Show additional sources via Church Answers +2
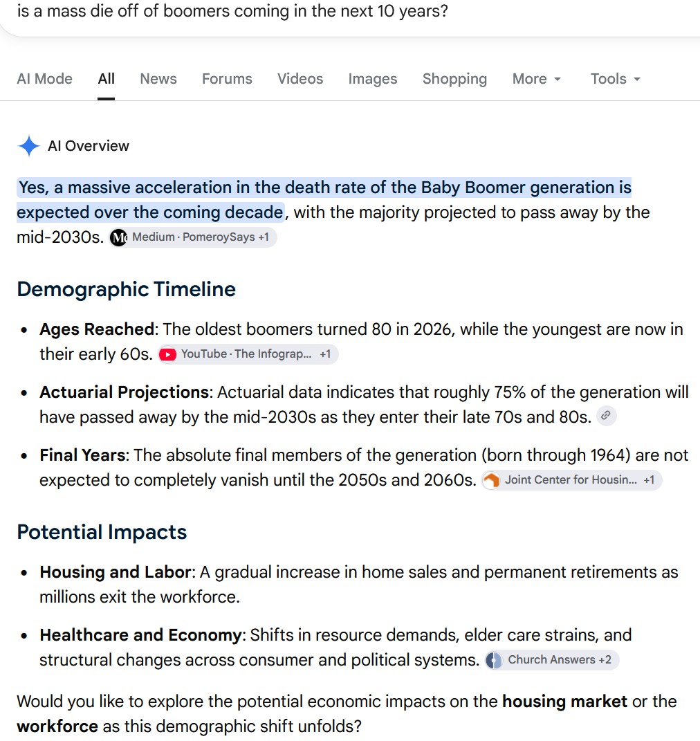The image size is (700, 741). [552, 660]
